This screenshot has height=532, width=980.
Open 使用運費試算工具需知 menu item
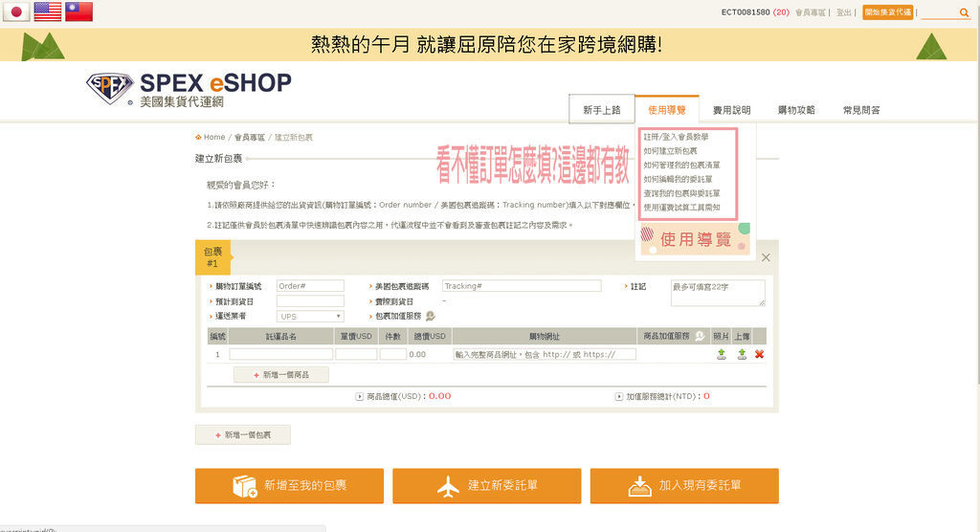681,207
